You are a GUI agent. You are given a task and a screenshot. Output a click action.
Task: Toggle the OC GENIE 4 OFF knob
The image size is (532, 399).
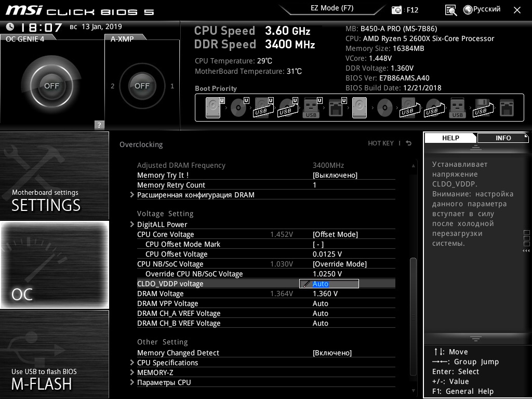51,86
